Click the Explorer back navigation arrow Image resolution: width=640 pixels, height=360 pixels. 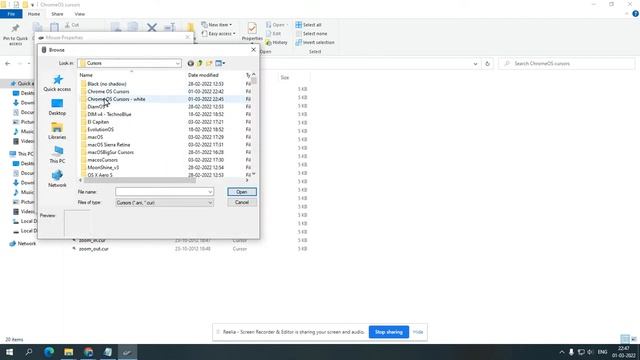click(8, 64)
